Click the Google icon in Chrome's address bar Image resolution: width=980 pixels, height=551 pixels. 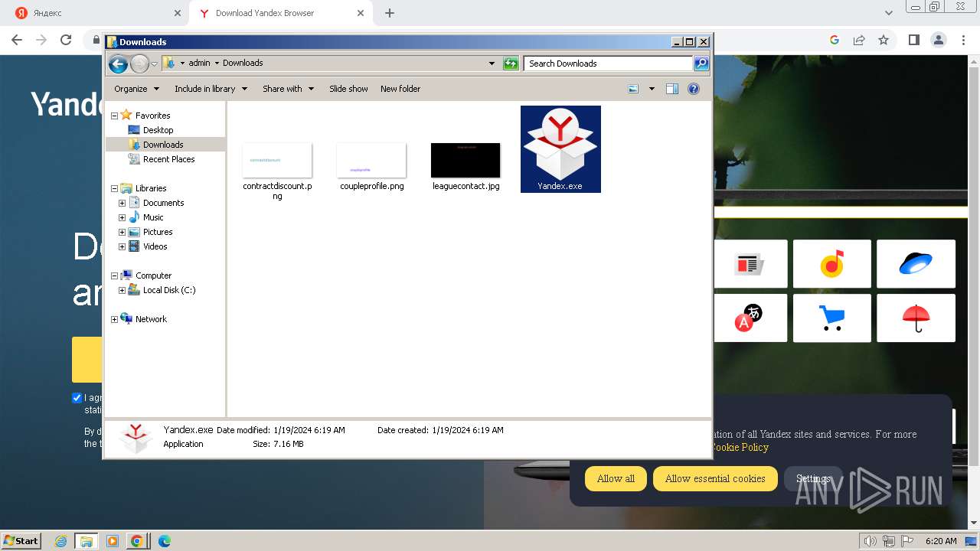(x=835, y=40)
